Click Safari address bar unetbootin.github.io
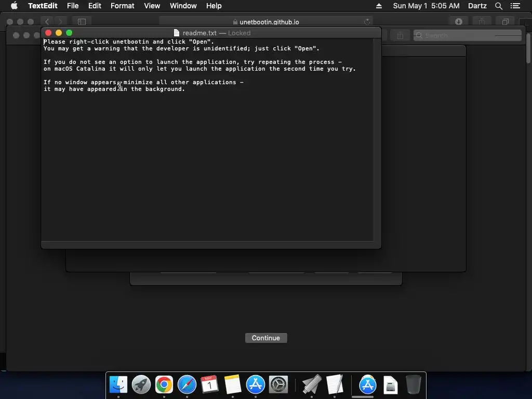Viewport: 532px width, 399px height. [266, 22]
